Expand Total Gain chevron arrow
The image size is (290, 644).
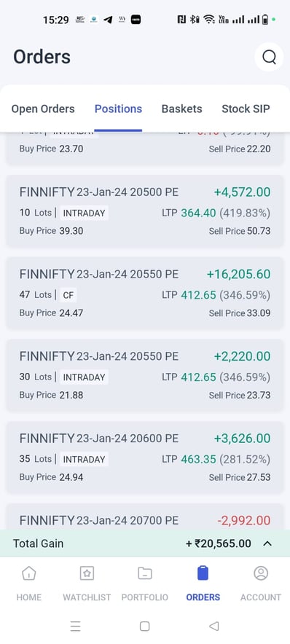tap(267, 543)
